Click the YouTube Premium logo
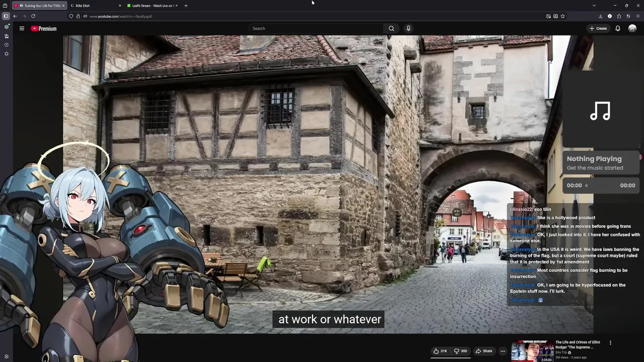 44,29
